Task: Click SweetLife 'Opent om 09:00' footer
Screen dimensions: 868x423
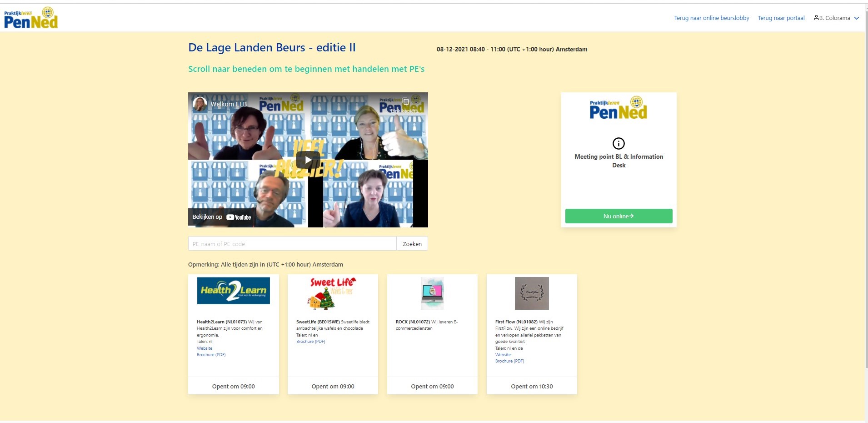Action: (333, 386)
